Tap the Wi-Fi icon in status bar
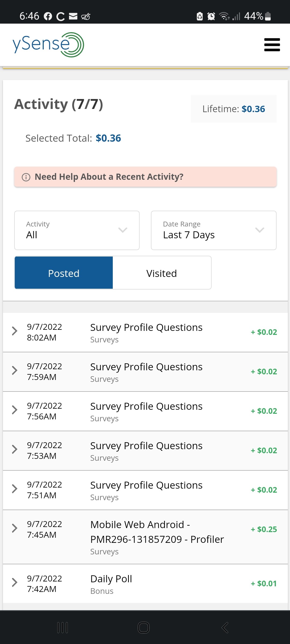The height and width of the screenshot is (644, 290). click(x=224, y=16)
